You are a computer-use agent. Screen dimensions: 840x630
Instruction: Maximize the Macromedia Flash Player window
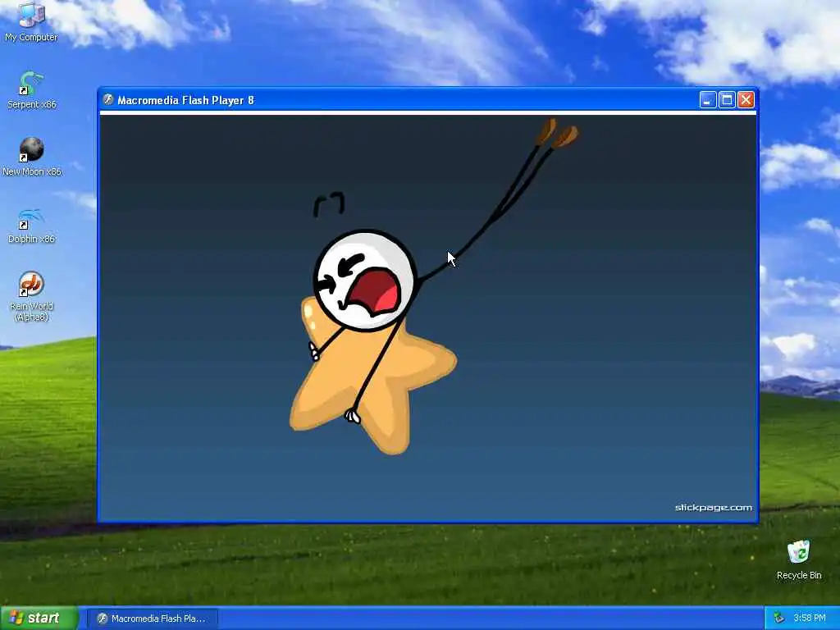(x=727, y=99)
